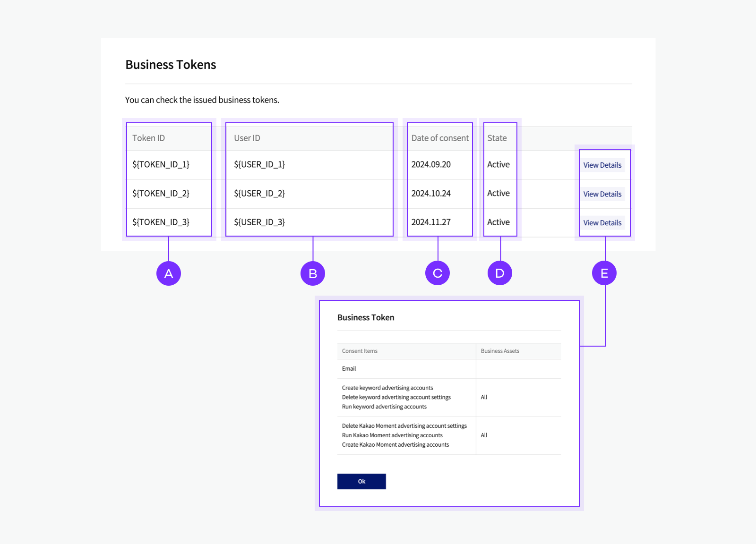
Task: Click the Business Assets header in dialog
Action: click(x=500, y=351)
